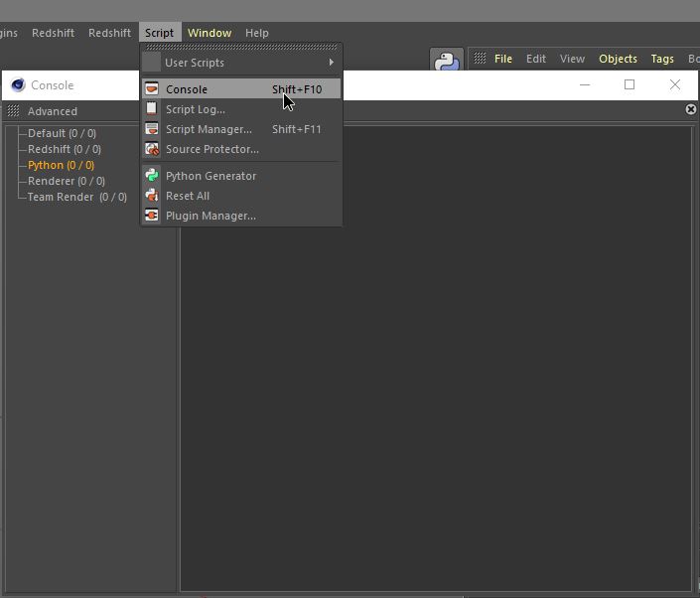Click the Python logo toolbar button
Viewport: 700px width, 598px height.
click(x=447, y=62)
